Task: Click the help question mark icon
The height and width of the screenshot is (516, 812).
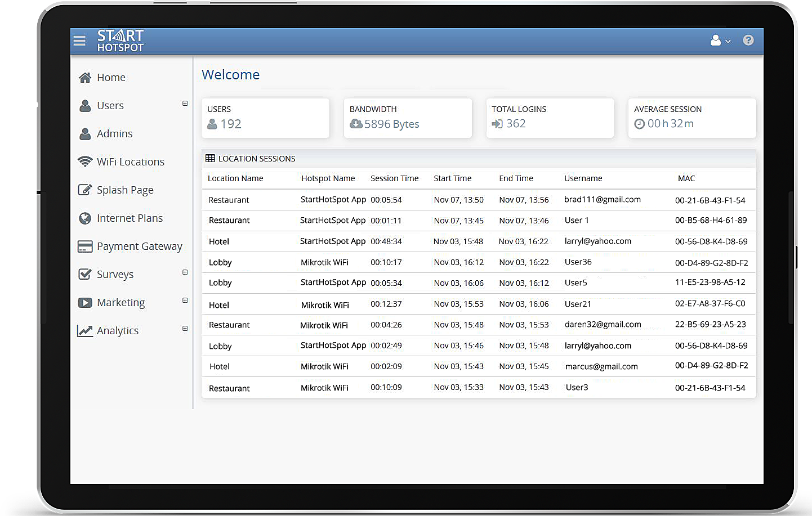Action: click(748, 40)
